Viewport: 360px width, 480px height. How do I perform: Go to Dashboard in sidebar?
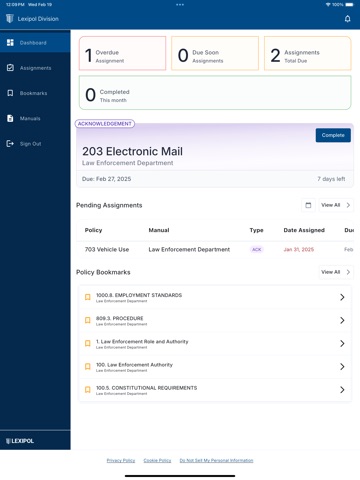pyautogui.click(x=35, y=43)
